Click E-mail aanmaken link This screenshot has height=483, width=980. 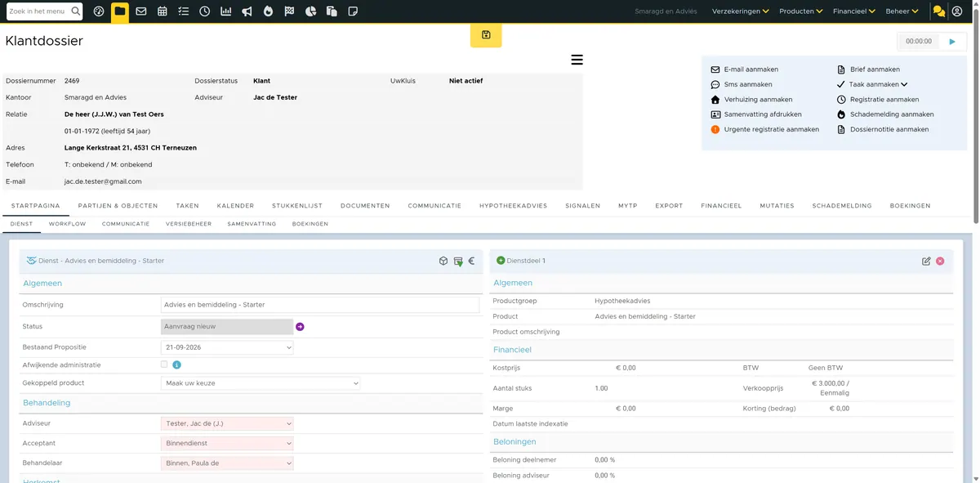tap(751, 69)
